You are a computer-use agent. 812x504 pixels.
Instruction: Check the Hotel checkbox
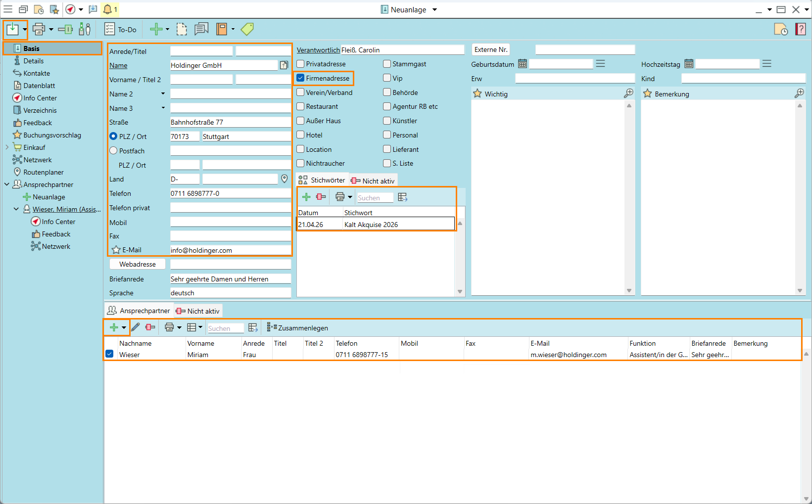point(300,135)
